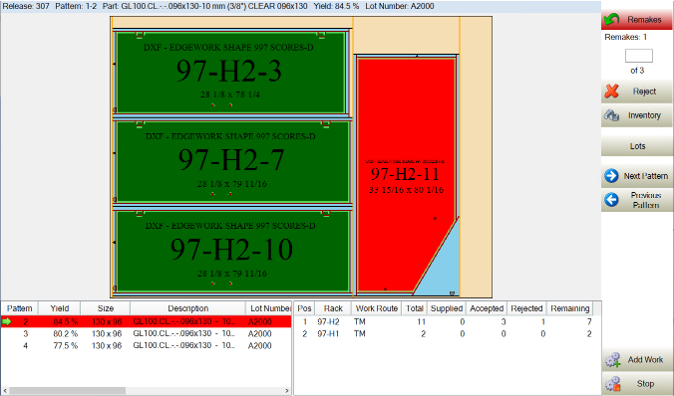Select green piece 97-H2-3
Viewport: 674px width, 396px height.
pos(231,72)
